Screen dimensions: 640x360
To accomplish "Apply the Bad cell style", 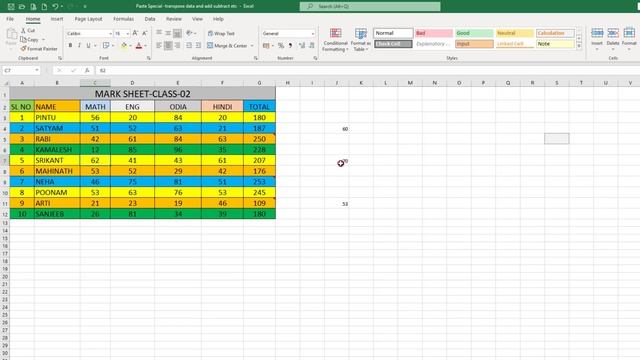I will click(433, 33).
